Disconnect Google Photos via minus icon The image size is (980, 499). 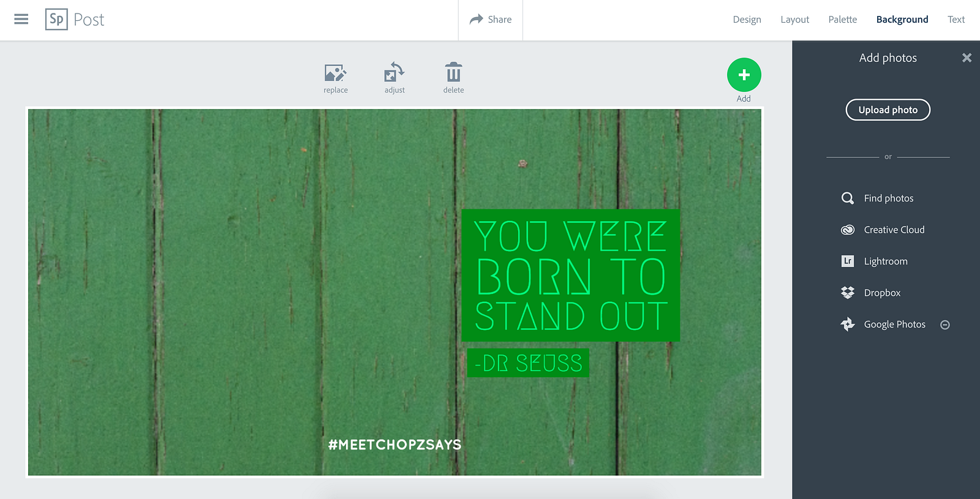click(x=945, y=325)
